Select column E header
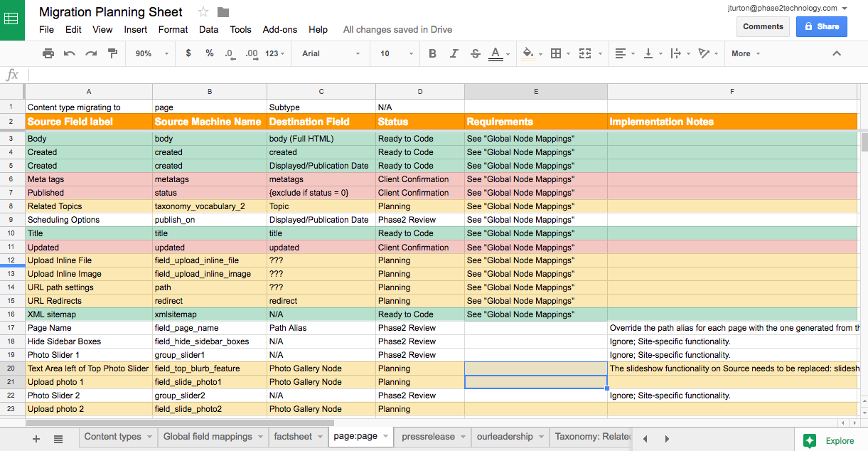 click(x=536, y=91)
